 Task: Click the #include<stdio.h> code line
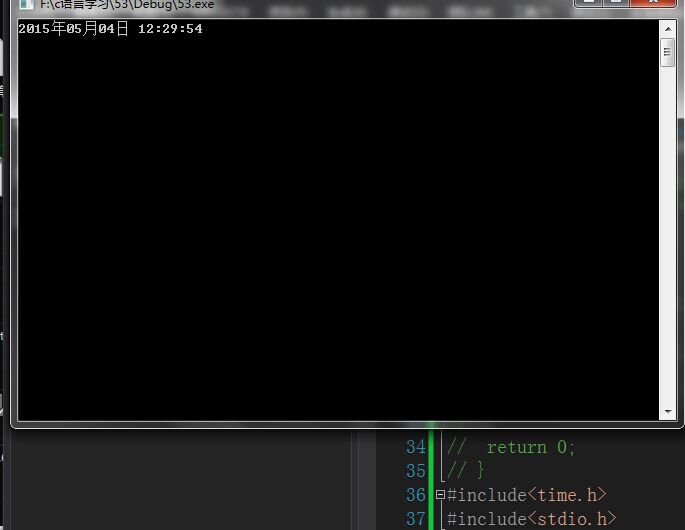point(531,519)
